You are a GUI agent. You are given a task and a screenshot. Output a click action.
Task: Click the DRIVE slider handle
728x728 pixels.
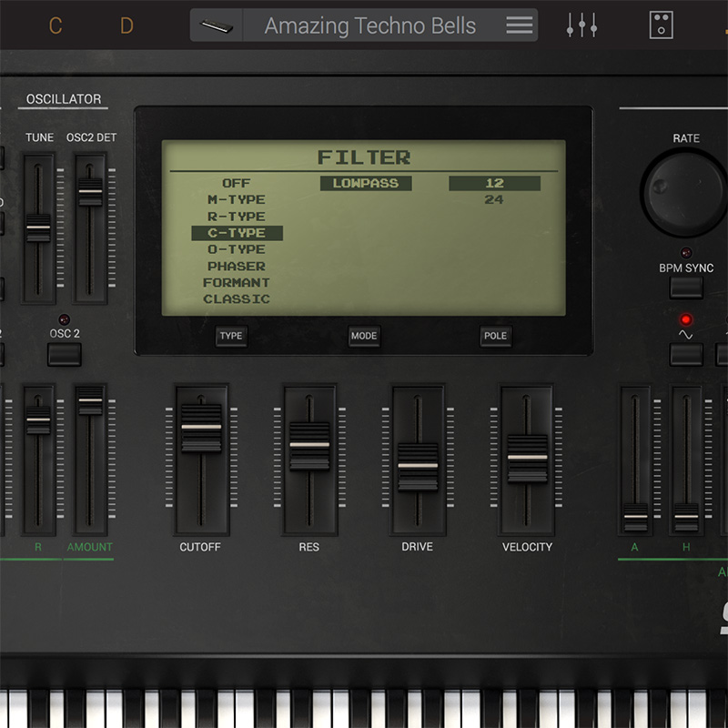[x=418, y=465]
